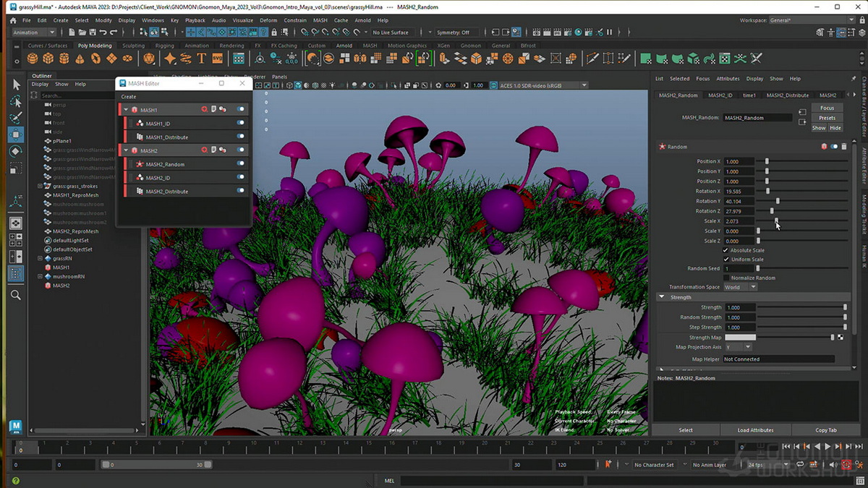Toggle MASH2 network enable switch
This screenshot has height=488, width=868.
(x=241, y=150)
